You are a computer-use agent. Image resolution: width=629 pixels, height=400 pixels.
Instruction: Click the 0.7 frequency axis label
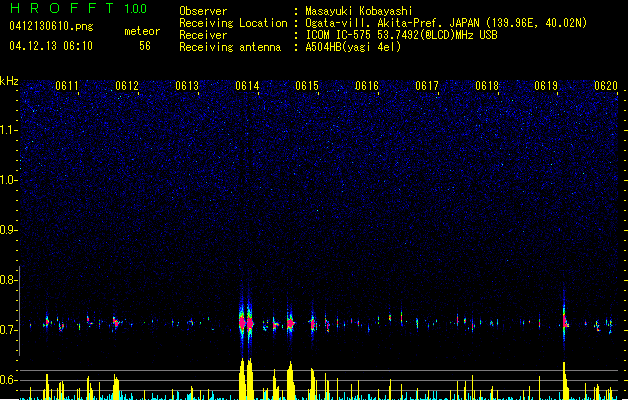pyautogui.click(x=9, y=330)
